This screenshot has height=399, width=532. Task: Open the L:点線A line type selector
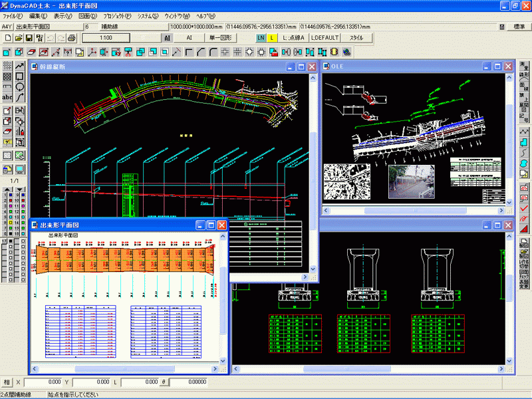point(293,38)
